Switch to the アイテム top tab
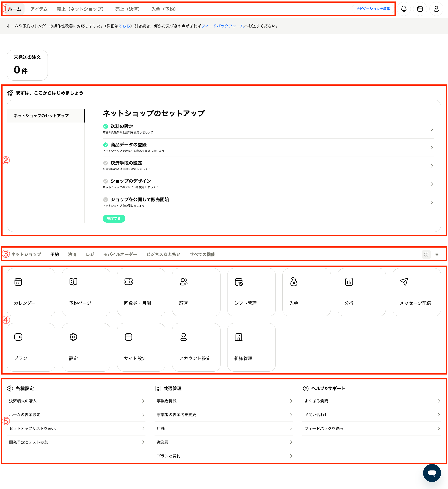Viewport: 448px width, 489px height. [x=39, y=9]
